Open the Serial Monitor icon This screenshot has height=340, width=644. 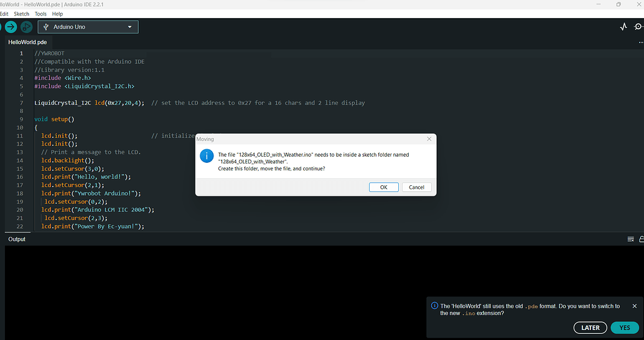(x=638, y=27)
